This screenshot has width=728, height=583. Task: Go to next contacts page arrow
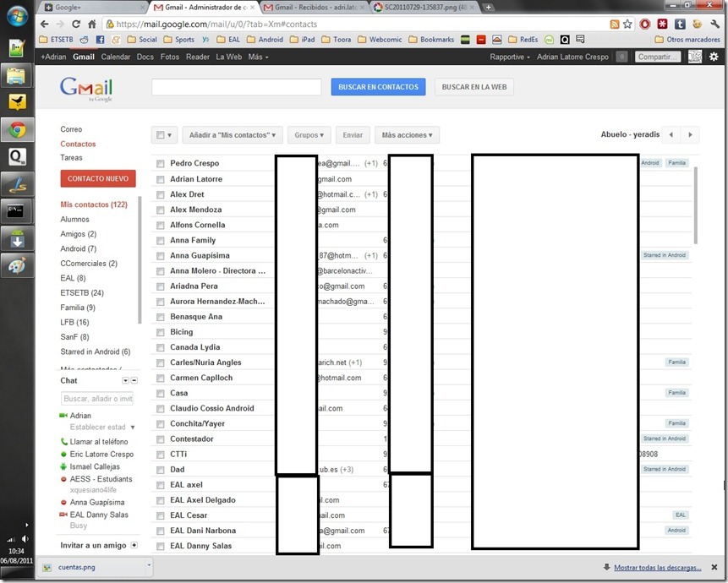coord(690,134)
